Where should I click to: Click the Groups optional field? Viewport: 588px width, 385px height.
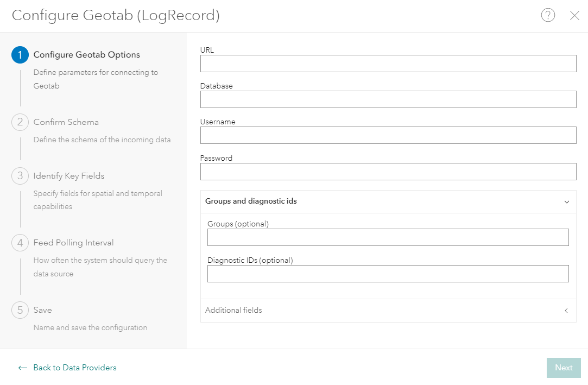[388, 237]
